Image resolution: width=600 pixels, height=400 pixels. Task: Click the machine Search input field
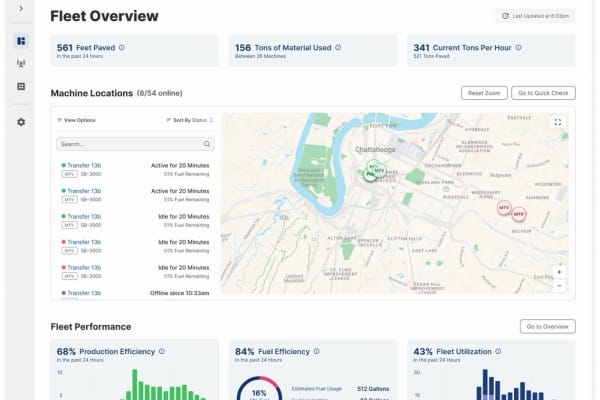click(x=135, y=144)
